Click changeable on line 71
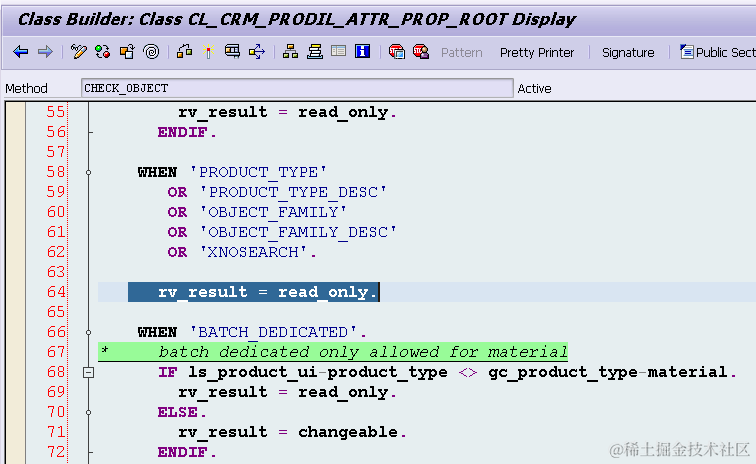The width and height of the screenshot is (756, 464). [x=348, y=432]
